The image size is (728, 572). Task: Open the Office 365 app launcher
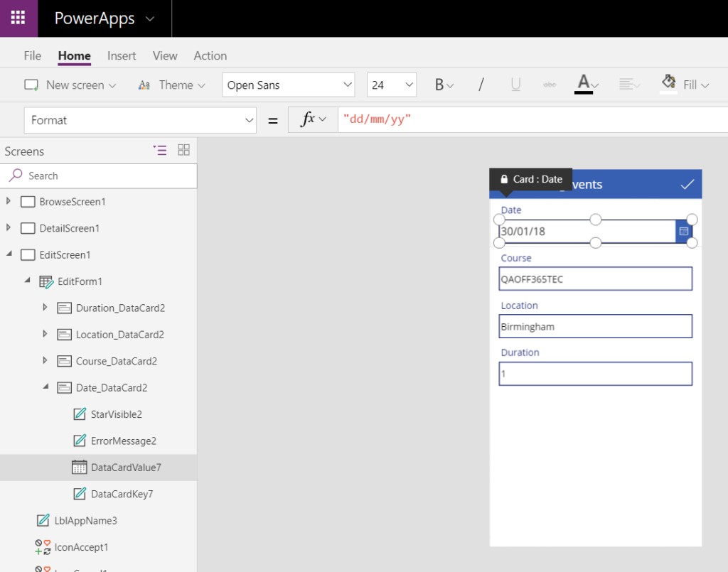click(x=18, y=18)
